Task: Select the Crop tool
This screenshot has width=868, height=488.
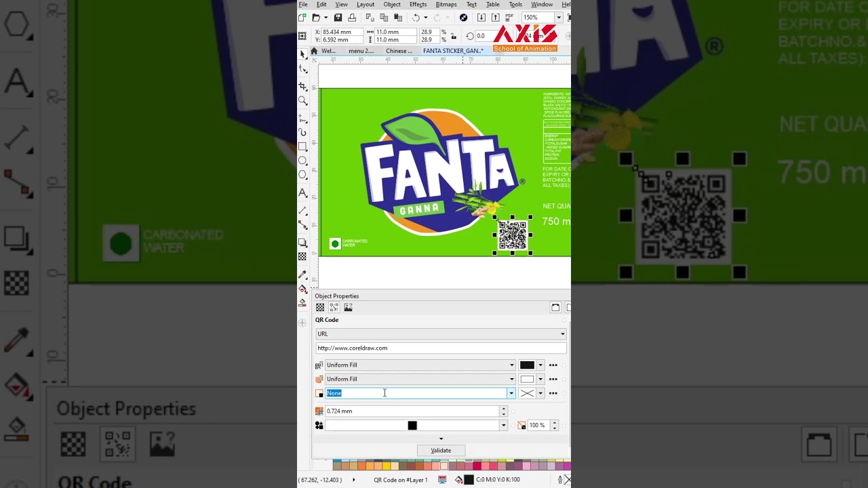Action: (x=302, y=86)
